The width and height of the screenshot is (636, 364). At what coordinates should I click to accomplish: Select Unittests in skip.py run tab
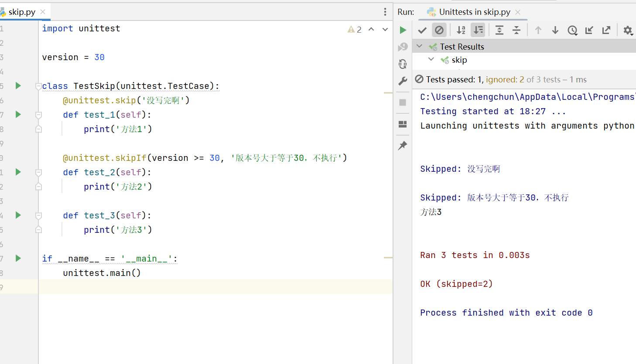[475, 12]
